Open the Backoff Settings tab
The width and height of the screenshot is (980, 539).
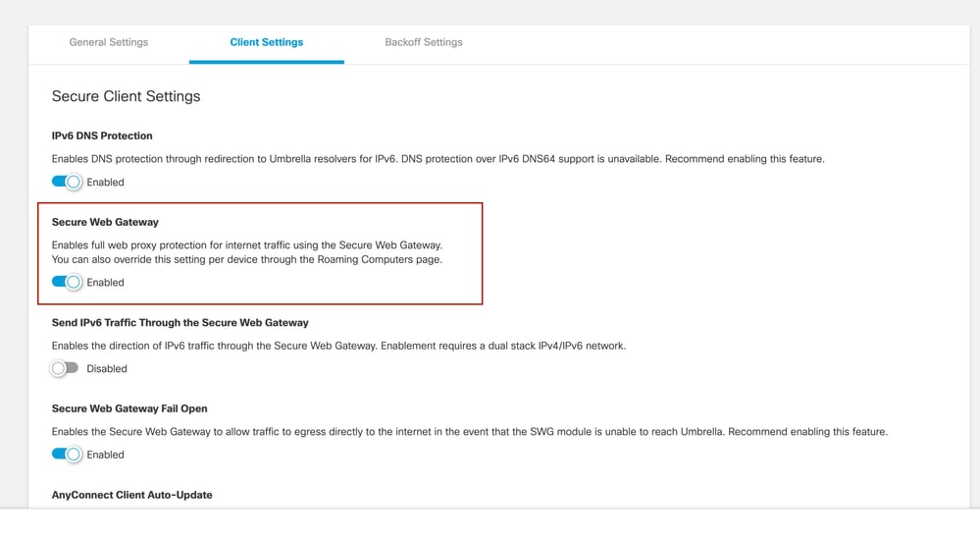[x=424, y=42]
